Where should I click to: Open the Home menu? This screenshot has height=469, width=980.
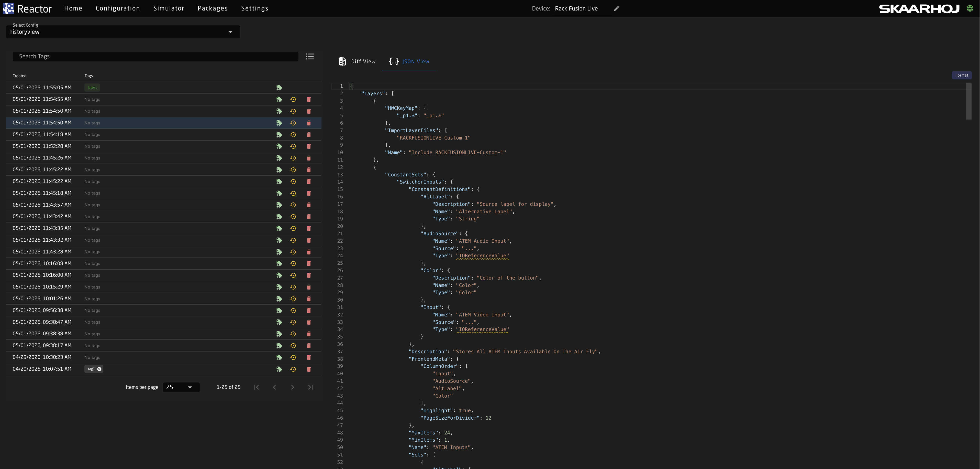point(73,8)
